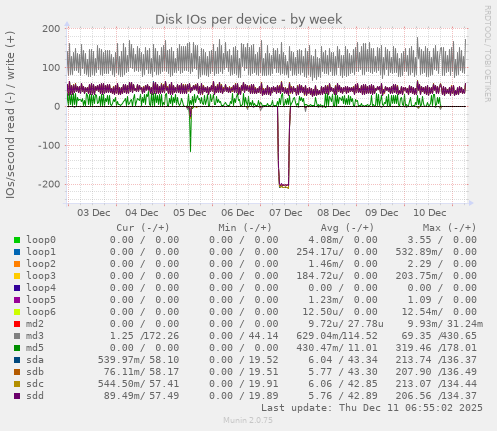This screenshot has width=497, height=431.
Task: Click the loop0 green legend swatch
Action: 17,240
